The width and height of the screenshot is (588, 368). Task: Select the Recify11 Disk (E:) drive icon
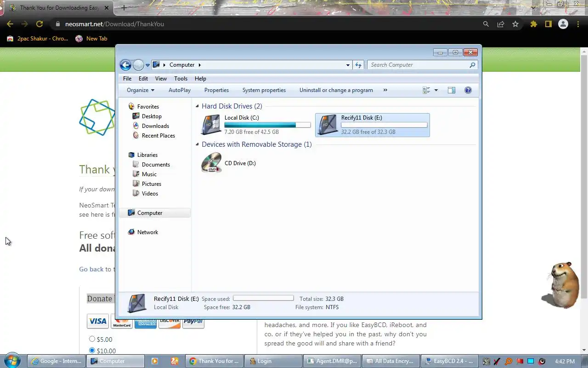coord(328,125)
